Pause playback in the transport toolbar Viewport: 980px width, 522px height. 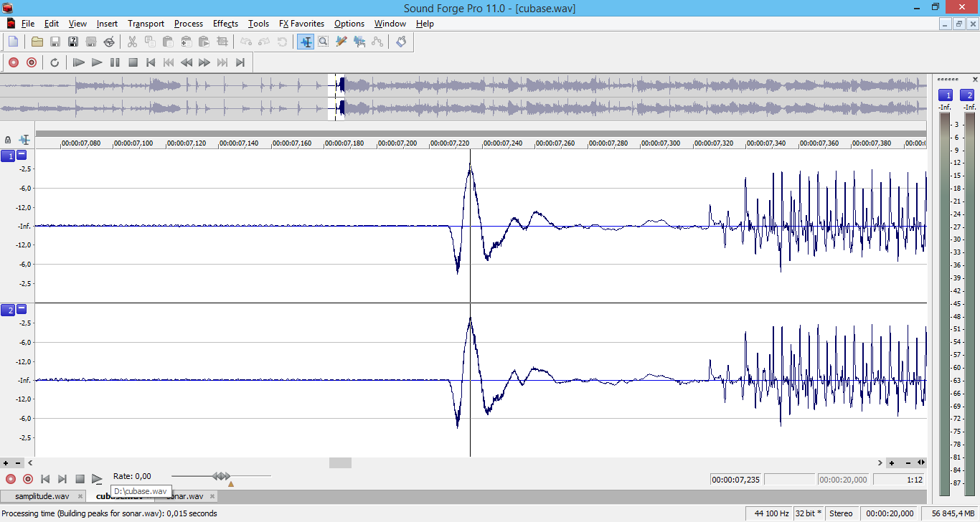[115, 62]
